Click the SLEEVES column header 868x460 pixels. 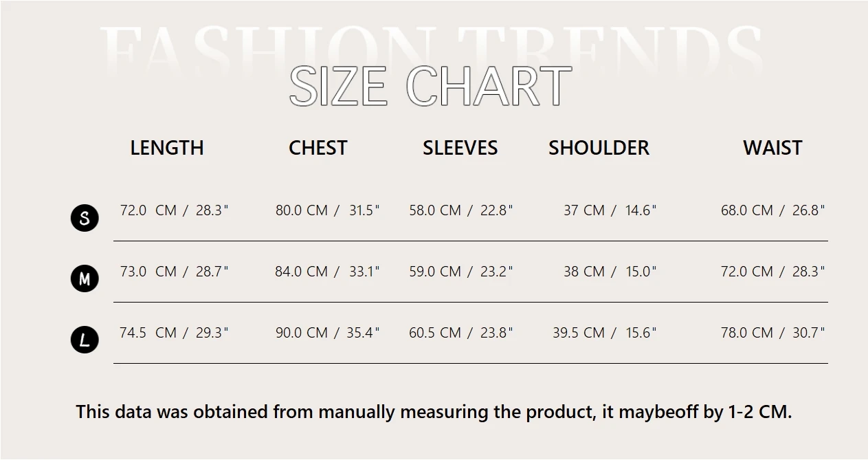460,148
